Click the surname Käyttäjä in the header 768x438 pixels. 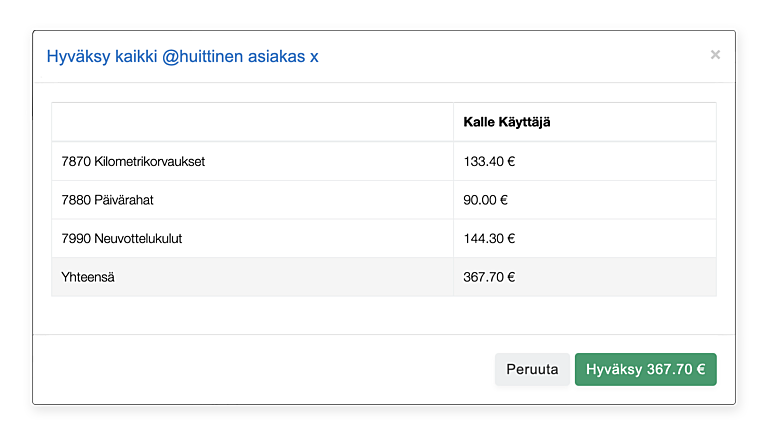coord(524,122)
